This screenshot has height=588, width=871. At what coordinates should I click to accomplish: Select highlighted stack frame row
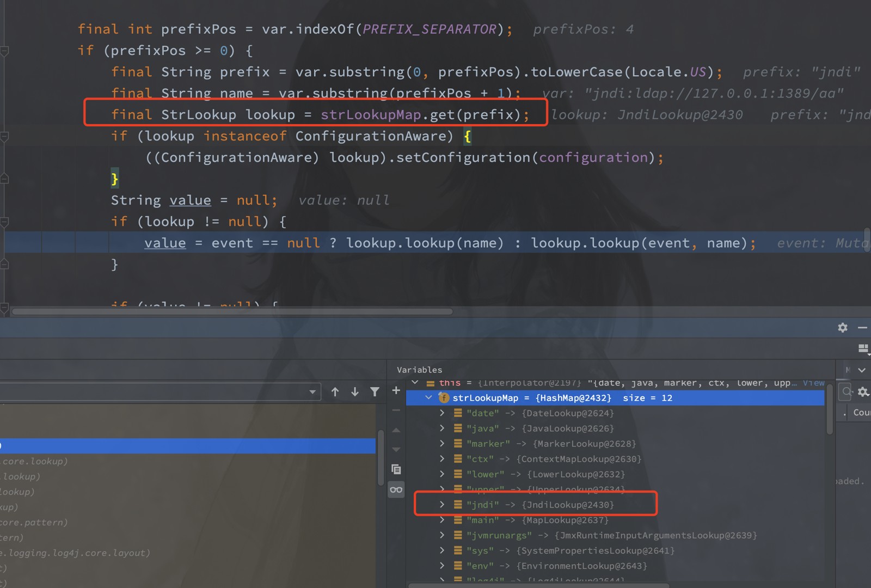[188, 446]
